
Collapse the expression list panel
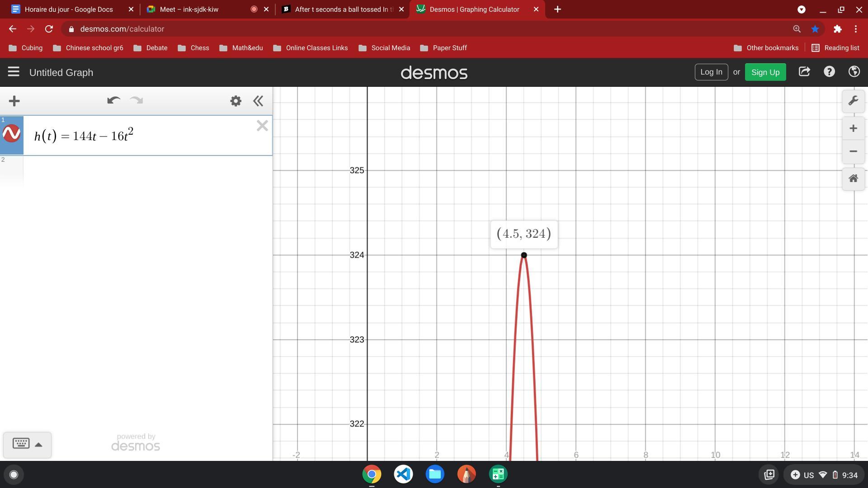[x=258, y=101]
